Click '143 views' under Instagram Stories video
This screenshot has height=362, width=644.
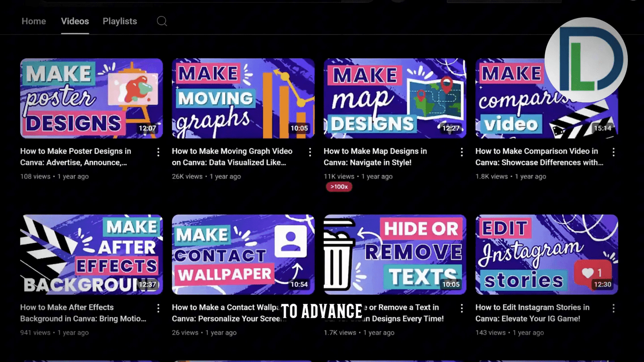pos(490,333)
